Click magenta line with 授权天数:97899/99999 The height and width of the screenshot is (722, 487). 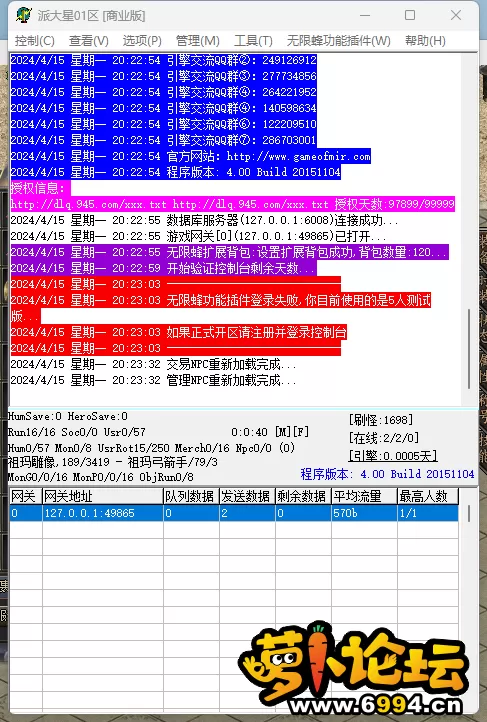[232, 204]
